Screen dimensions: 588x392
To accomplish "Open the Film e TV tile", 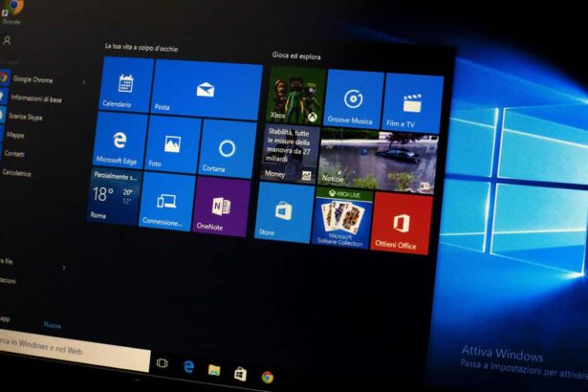I will pos(413,104).
